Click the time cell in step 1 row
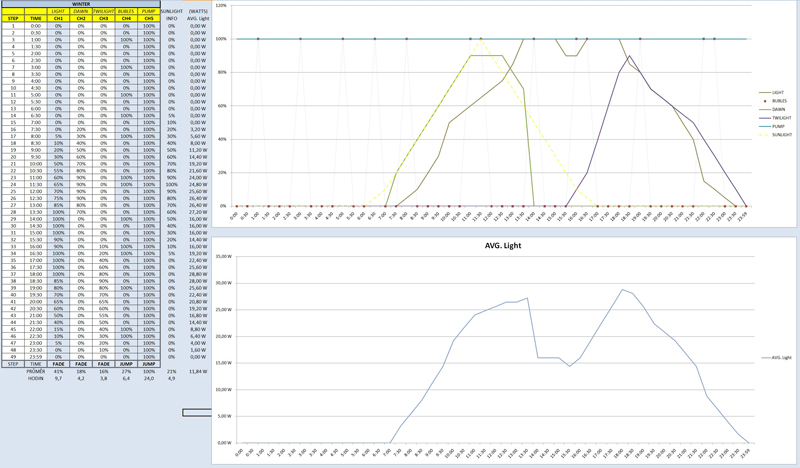Viewport: 800px width, 468px height. 35,25
